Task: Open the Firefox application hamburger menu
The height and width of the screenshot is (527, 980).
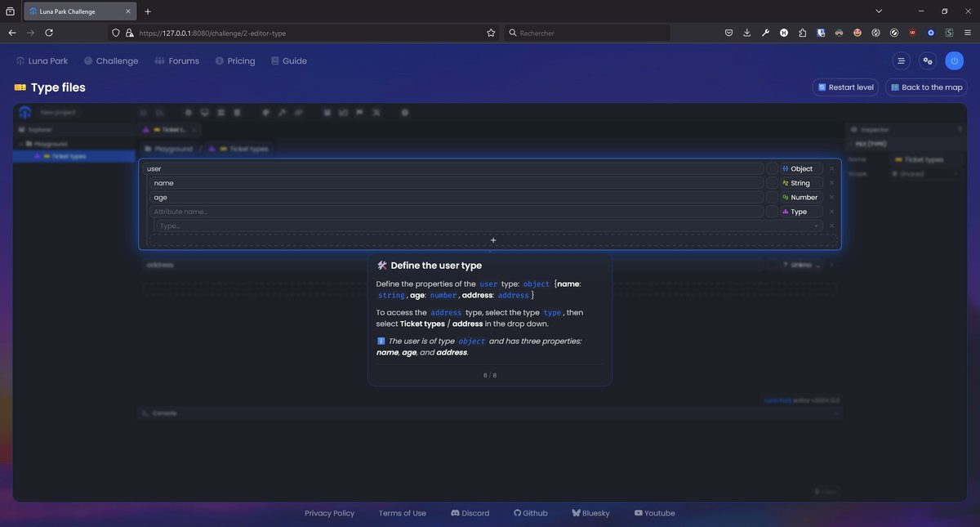Action: pyautogui.click(x=968, y=33)
